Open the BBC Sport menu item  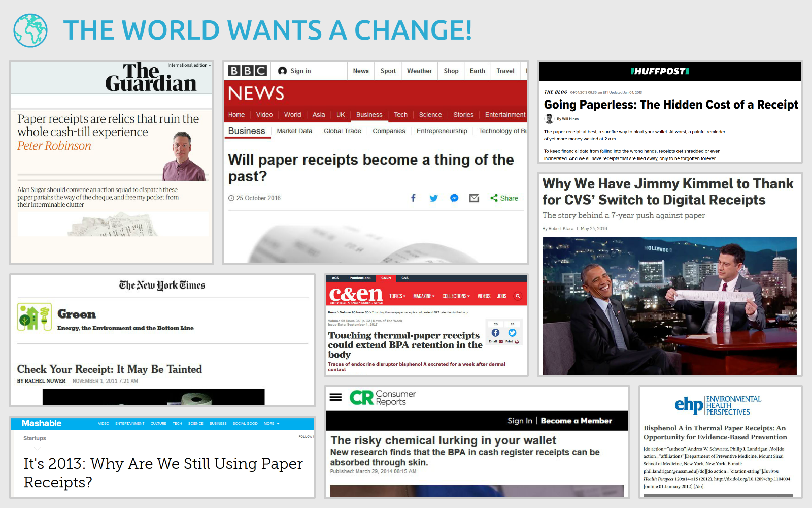pyautogui.click(x=388, y=71)
